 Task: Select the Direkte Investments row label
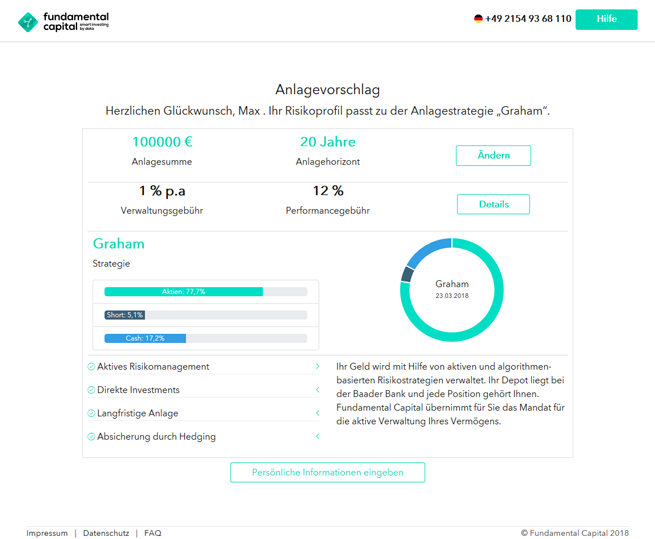click(x=138, y=390)
